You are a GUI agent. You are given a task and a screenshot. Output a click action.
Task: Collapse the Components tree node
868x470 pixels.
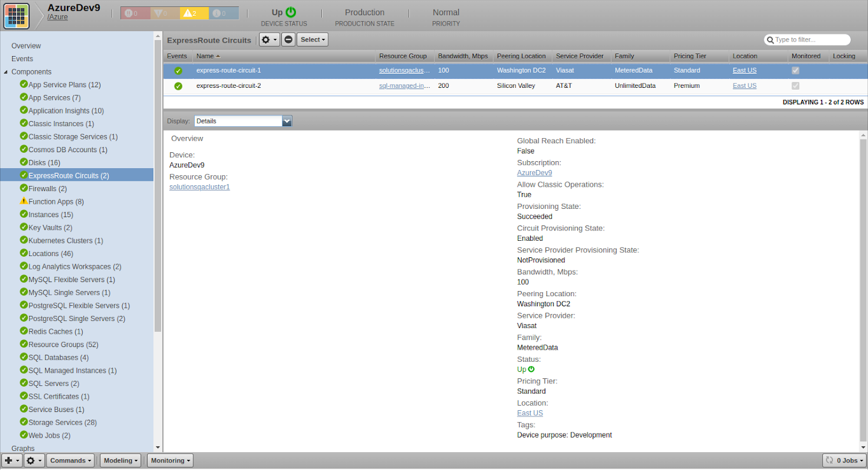[x=6, y=72]
